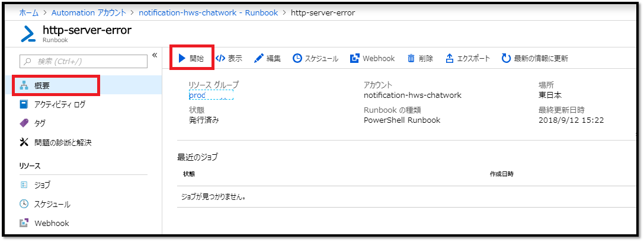Sort by 状態 column header
The image size is (644, 242).
(x=189, y=174)
